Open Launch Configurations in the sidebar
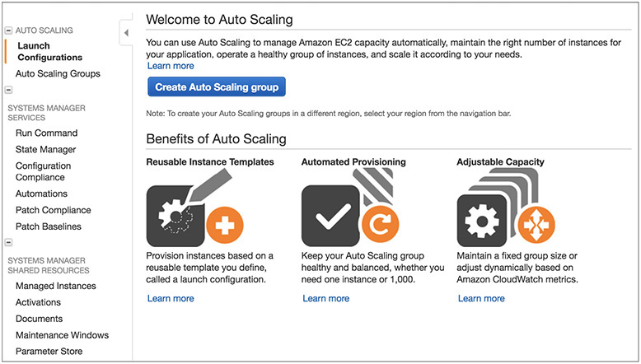Image resolution: width=641 pixels, height=364 pixels. click(x=49, y=51)
